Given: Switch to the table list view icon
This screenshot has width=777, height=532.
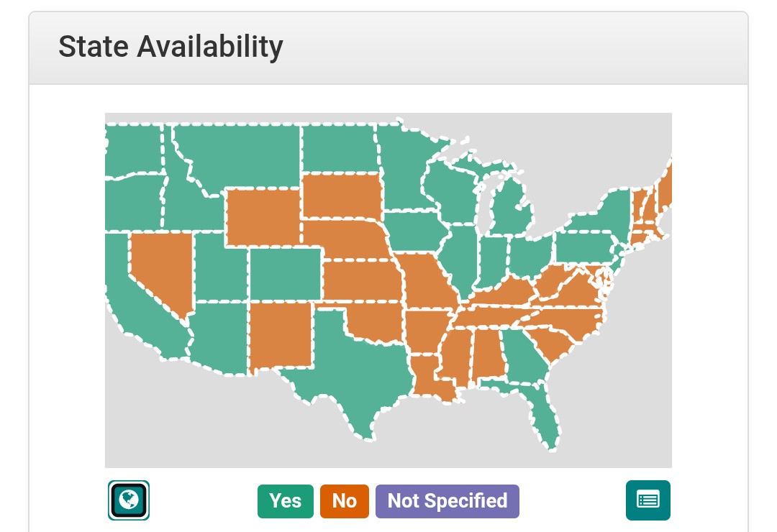Looking at the screenshot, I should pos(647,500).
